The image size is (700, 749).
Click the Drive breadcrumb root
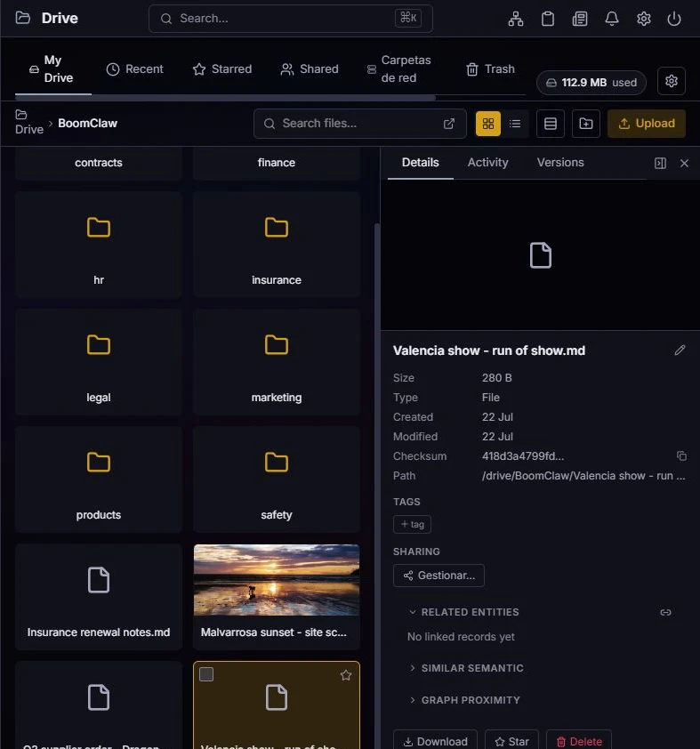[29, 124]
